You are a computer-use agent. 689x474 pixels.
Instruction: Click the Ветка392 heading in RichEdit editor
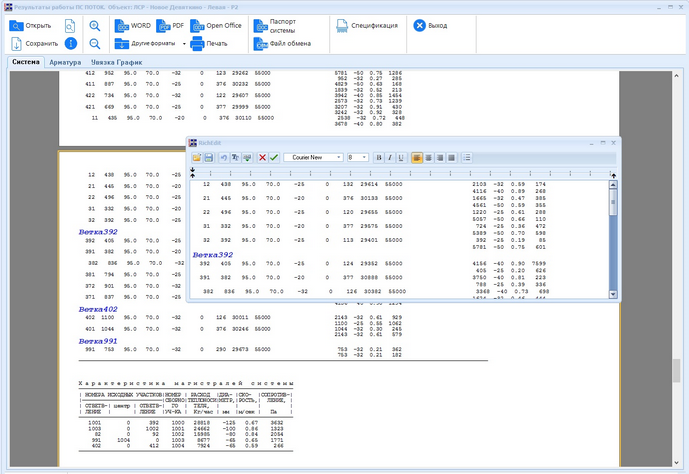point(213,255)
